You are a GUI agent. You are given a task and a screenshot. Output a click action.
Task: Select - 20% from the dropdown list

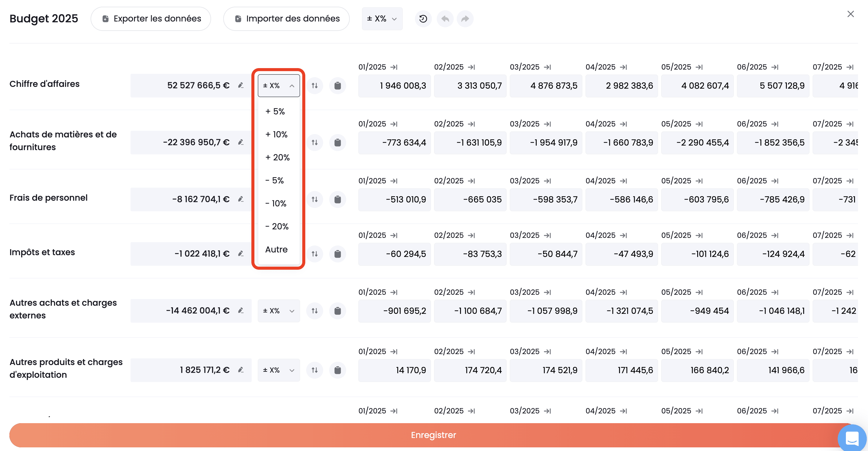[277, 226]
